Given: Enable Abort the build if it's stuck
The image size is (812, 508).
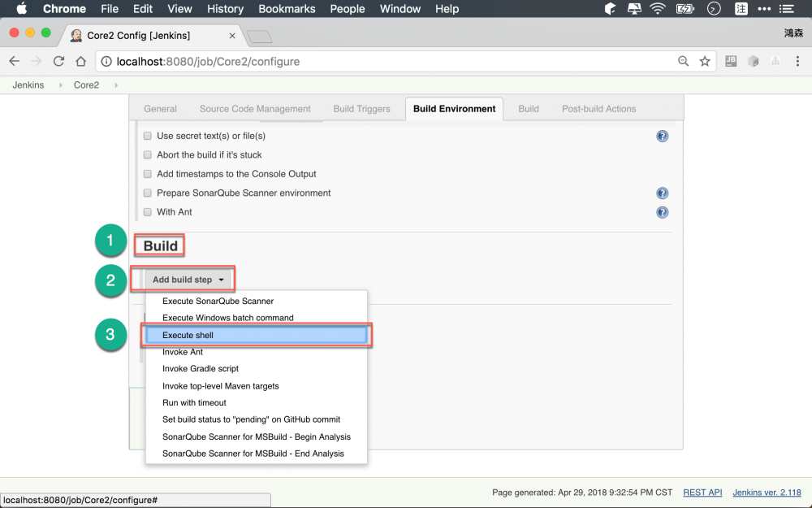Looking at the screenshot, I should tap(147, 154).
